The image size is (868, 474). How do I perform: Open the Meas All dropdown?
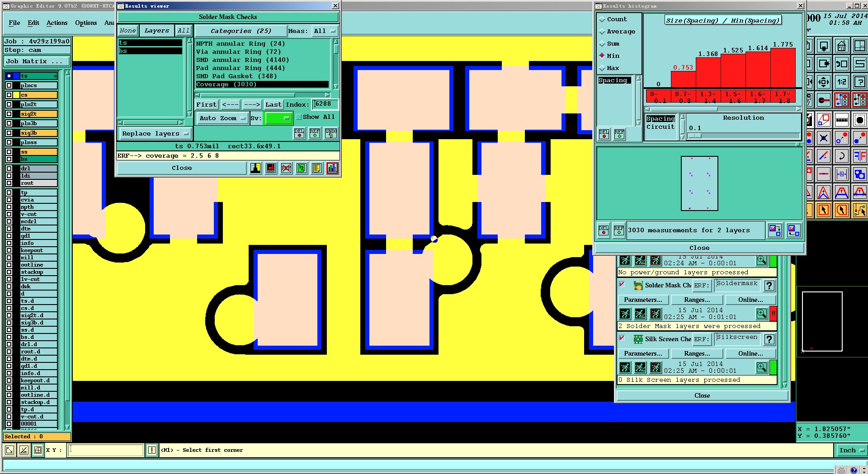point(325,31)
